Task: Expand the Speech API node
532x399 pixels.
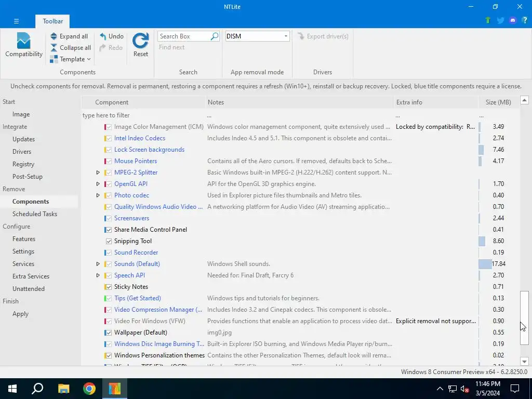Action: tap(98, 275)
